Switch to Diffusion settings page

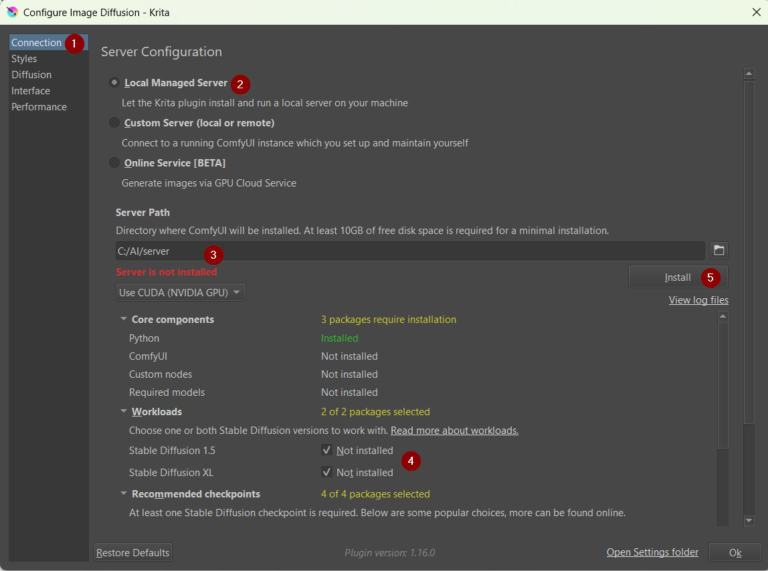point(31,75)
